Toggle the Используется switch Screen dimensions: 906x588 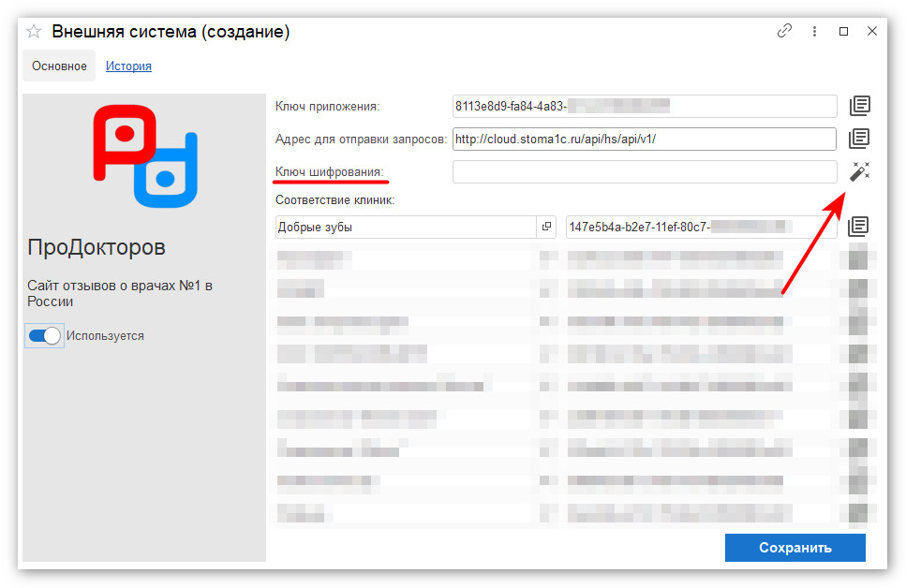pyautogui.click(x=45, y=336)
